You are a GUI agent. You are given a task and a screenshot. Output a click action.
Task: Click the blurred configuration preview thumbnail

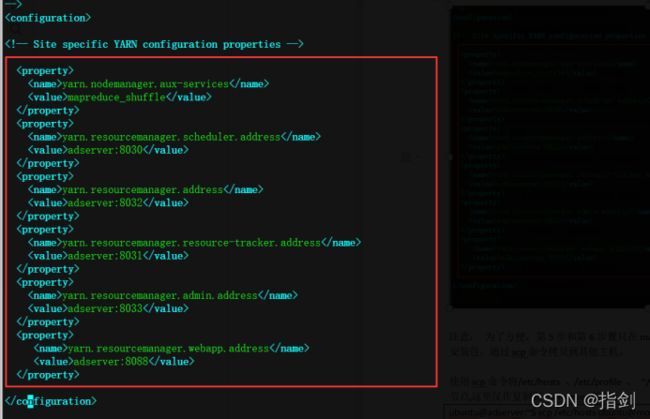tap(550, 157)
